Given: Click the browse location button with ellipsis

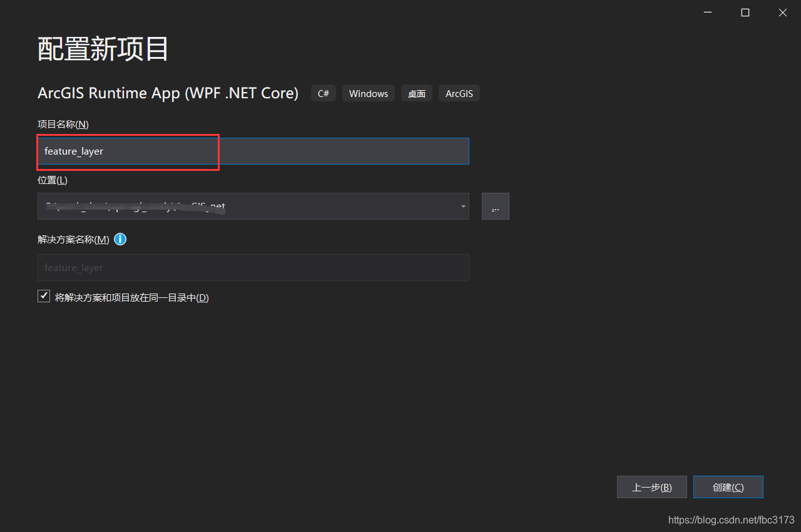Looking at the screenshot, I should coord(496,207).
